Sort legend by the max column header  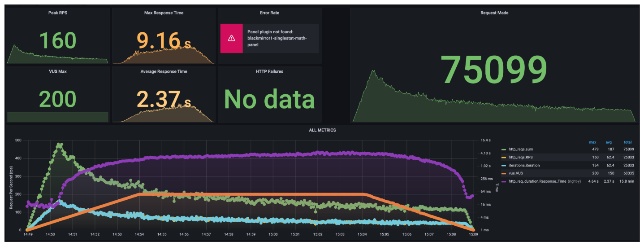coord(592,142)
